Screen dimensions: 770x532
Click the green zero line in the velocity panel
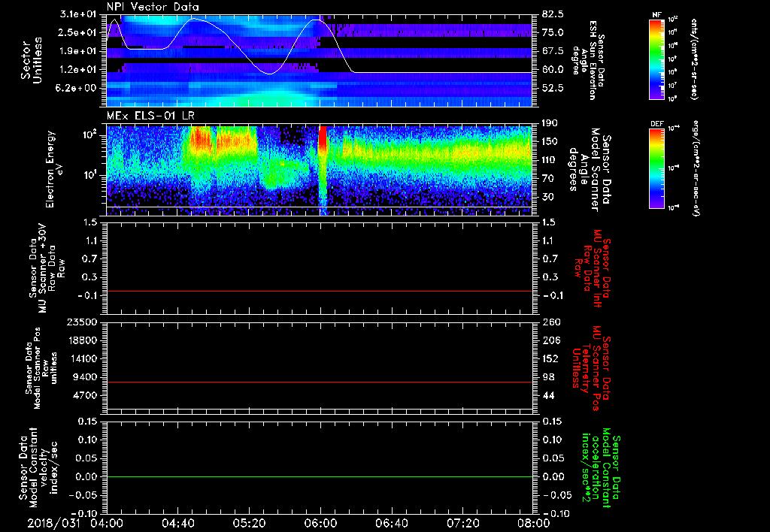[320, 476]
